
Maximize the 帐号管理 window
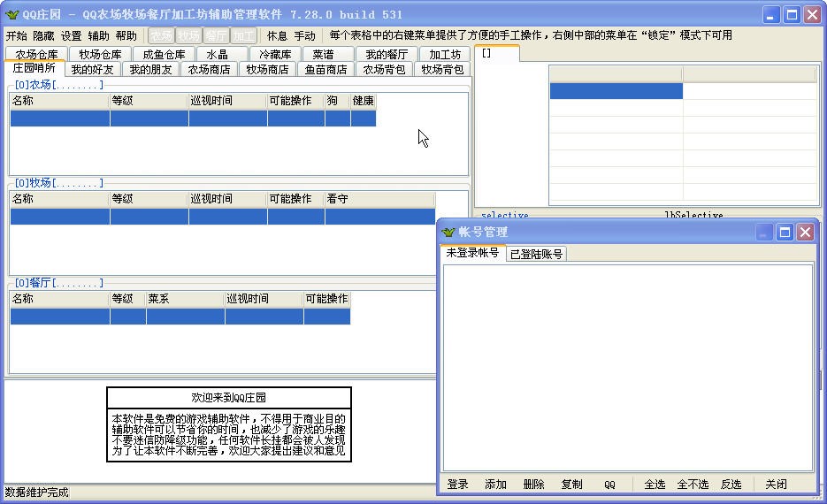tap(785, 232)
